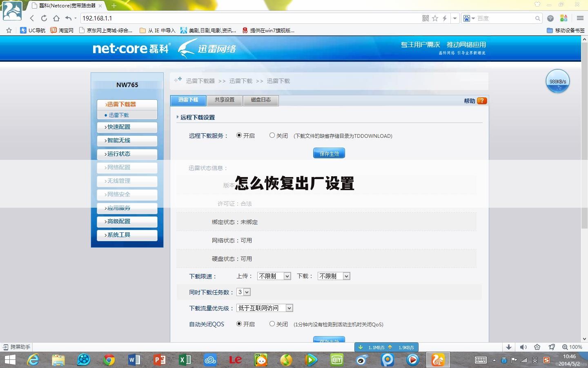
Task: Select 开启 for 自动关闭QOS
Action: tap(239, 324)
